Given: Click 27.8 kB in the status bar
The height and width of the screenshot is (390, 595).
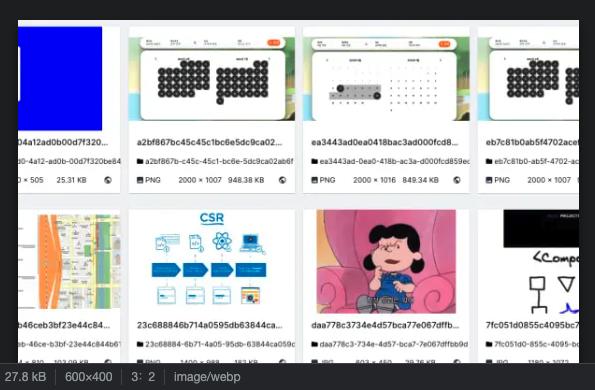Looking at the screenshot, I should [25, 377].
